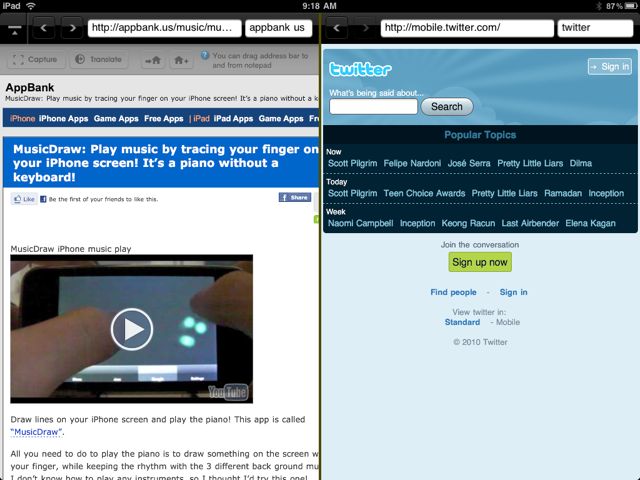Image resolution: width=640 pixels, height=480 pixels.
Task: Tap the Translate button
Action: [x=99, y=60]
